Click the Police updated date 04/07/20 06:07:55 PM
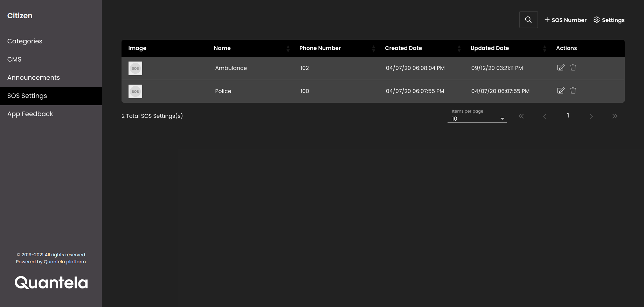 pyautogui.click(x=500, y=91)
